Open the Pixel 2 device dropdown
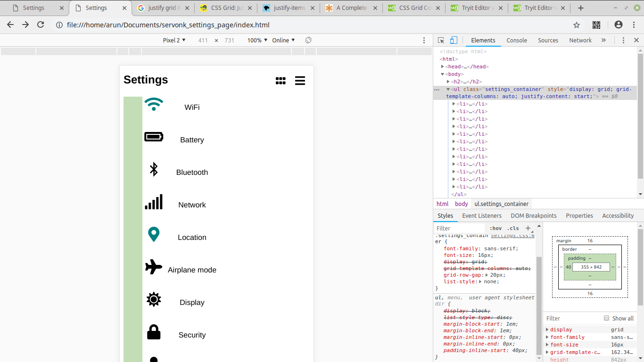Viewport: 644px width, 362px height. coord(174,41)
